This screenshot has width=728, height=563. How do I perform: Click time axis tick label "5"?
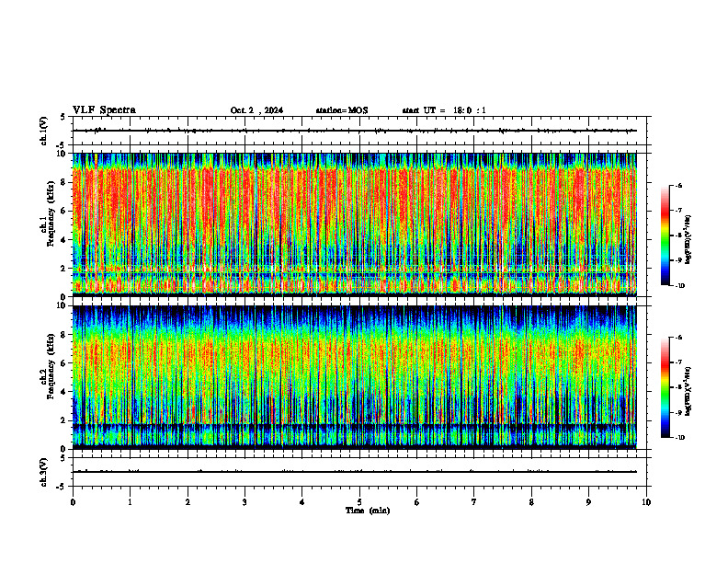click(359, 502)
